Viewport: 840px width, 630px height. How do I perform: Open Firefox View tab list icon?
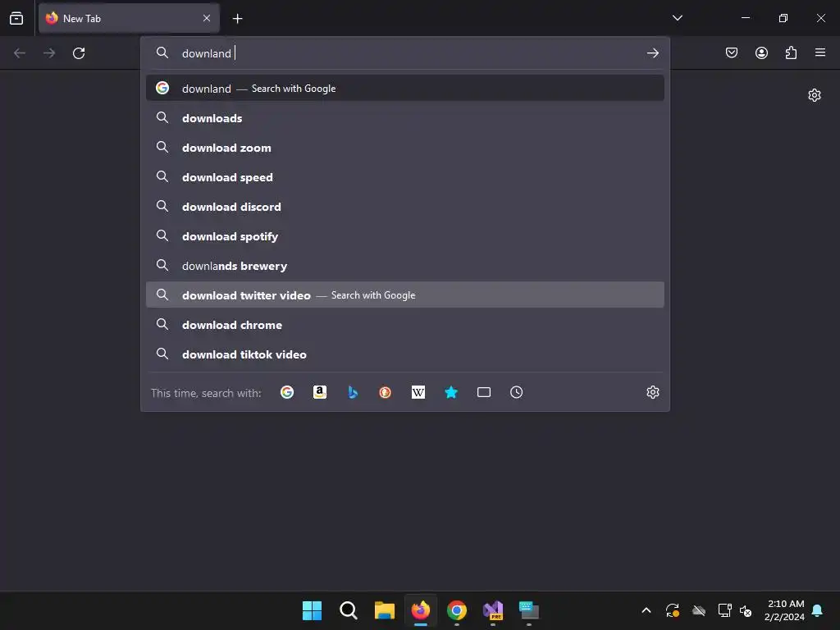coord(16,18)
